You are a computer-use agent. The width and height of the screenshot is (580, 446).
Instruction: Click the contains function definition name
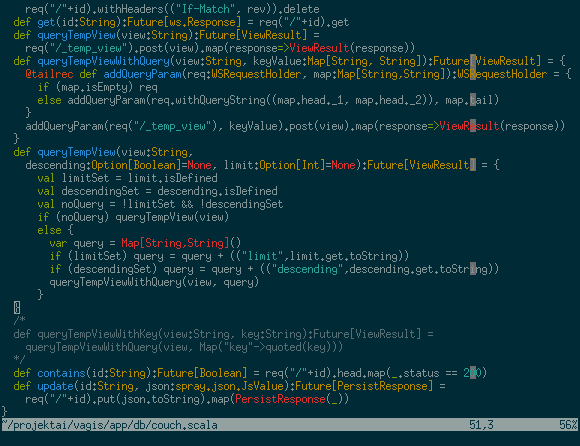61,373
